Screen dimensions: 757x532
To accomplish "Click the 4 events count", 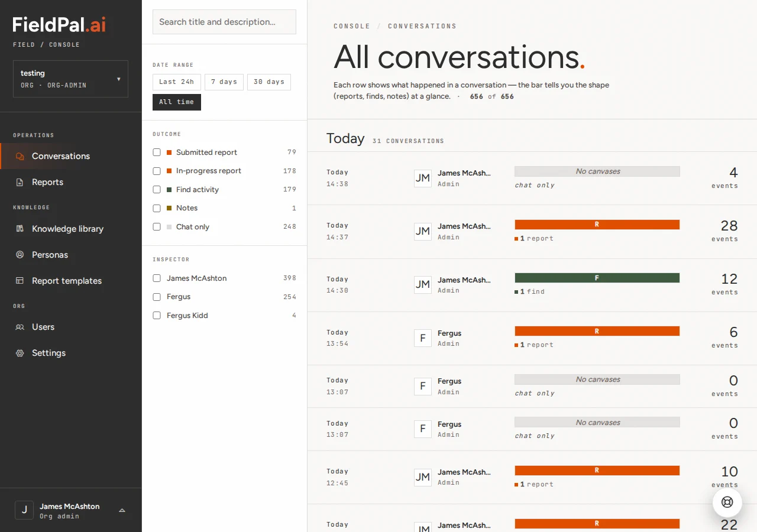I will pos(725,177).
